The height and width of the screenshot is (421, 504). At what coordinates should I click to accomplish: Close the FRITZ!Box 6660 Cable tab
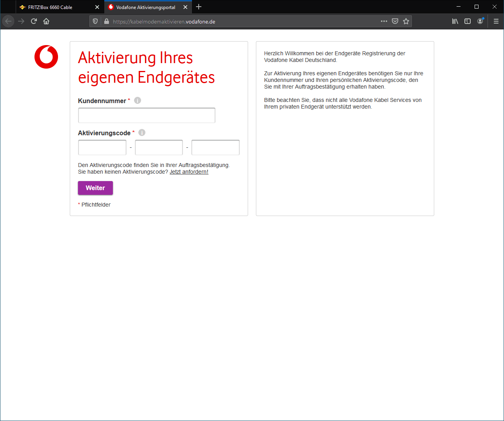point(97,7)
